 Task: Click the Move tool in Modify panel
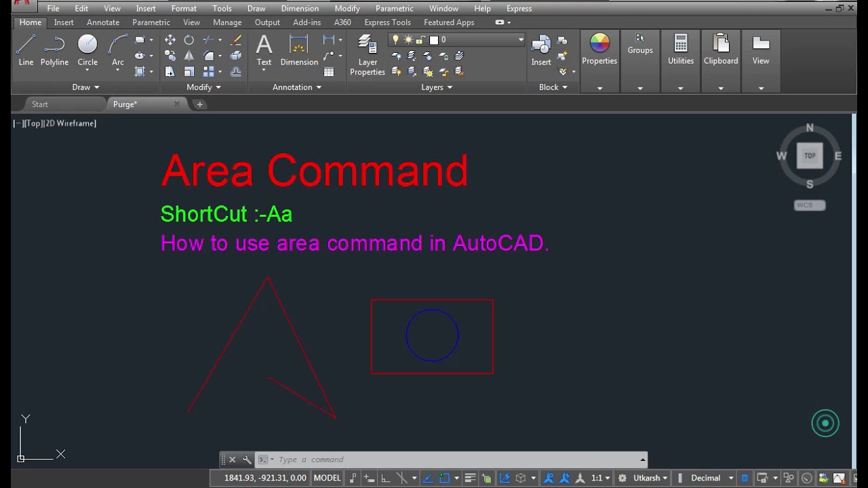pyautogui.click(x=170, y=40)
